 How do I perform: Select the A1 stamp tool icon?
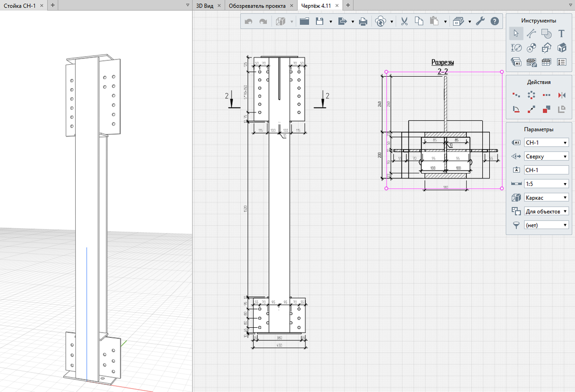click(x=516, y=62)
